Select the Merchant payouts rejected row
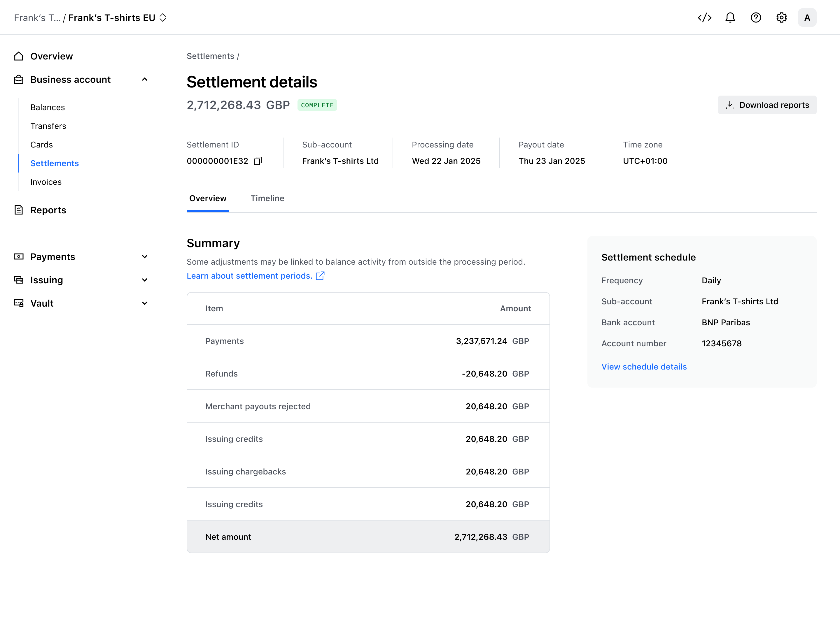The height and width of the screenshot is (640, 840). coord(368,406)
